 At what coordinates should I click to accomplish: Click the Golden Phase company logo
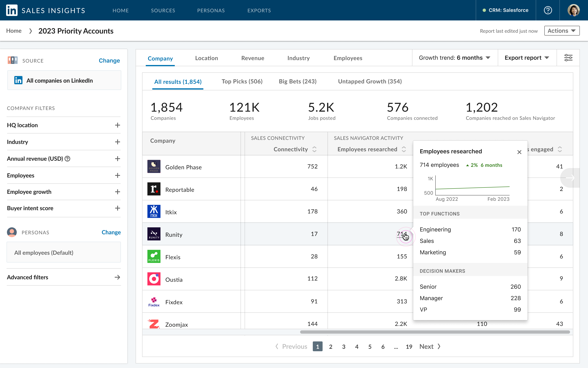pyautogui.click(x=154, y=166)
